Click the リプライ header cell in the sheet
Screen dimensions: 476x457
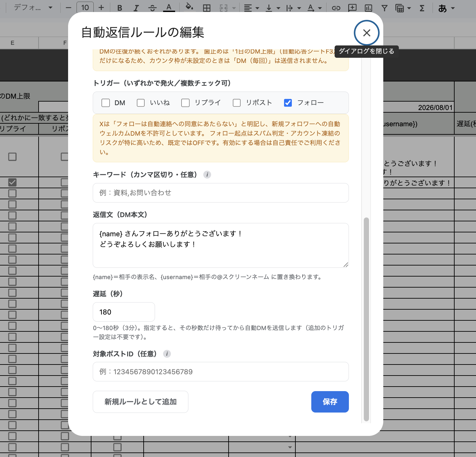click(x=19, y=129)
